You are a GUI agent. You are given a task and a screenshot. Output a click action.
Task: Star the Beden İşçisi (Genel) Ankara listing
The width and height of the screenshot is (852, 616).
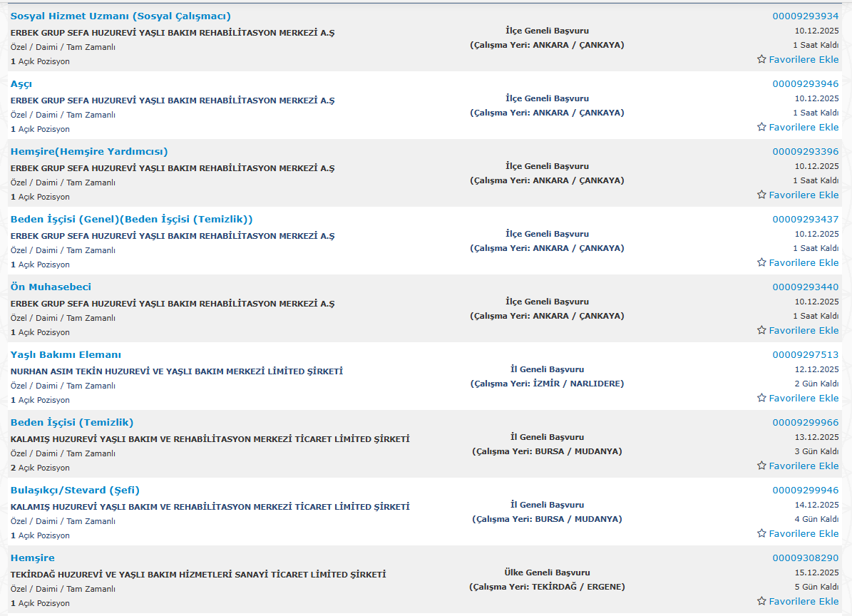click(x=761, y=262)
